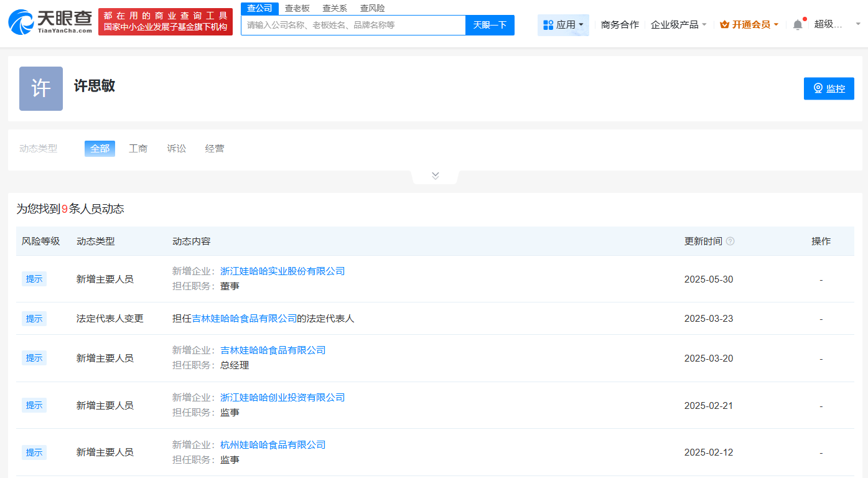This screenshot has width=868, height=478.
Task: Click the company name search input field
Action: point(353,25)
